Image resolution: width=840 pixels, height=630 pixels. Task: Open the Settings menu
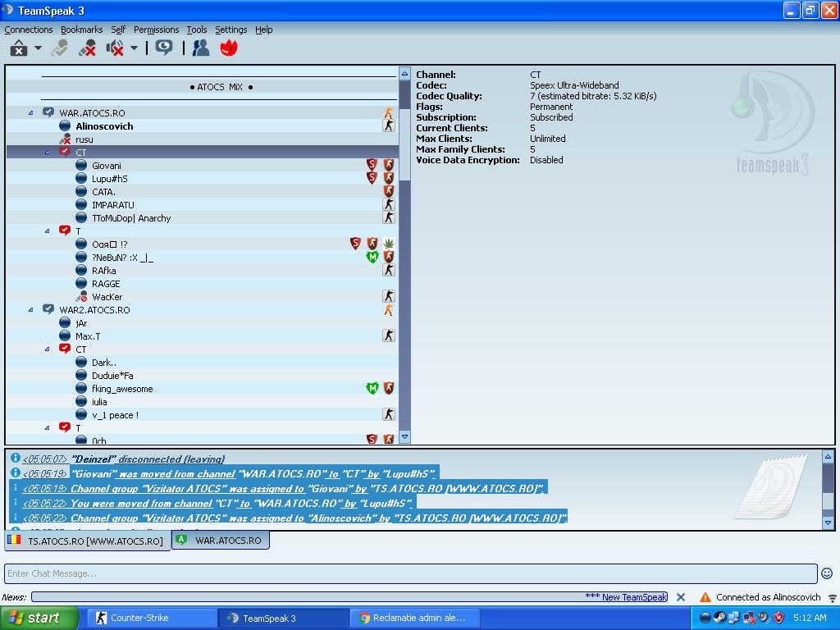[x=231, y=30]
